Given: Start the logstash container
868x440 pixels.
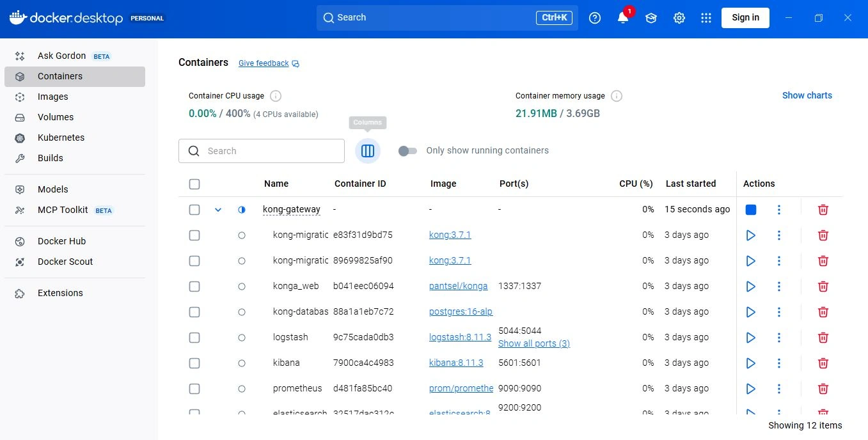Looking at the screenshot, I should [751, 338].
